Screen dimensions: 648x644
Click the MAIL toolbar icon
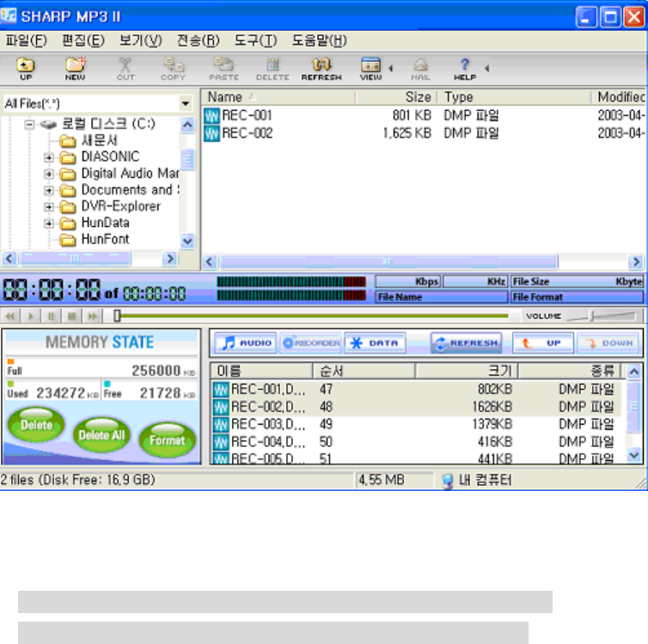coord(421,68)
